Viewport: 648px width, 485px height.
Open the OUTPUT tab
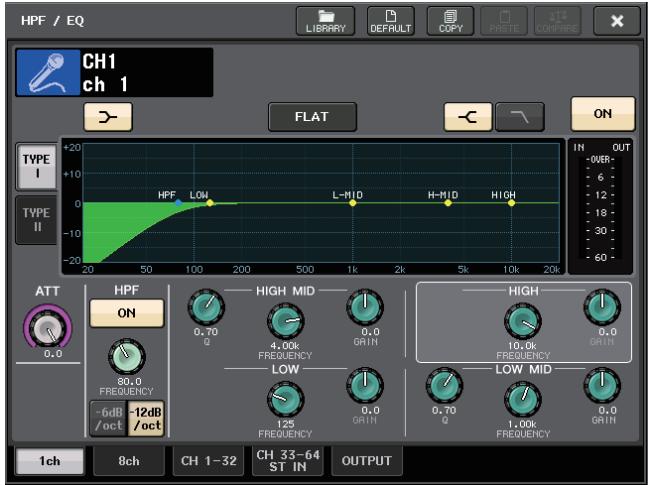367,461
